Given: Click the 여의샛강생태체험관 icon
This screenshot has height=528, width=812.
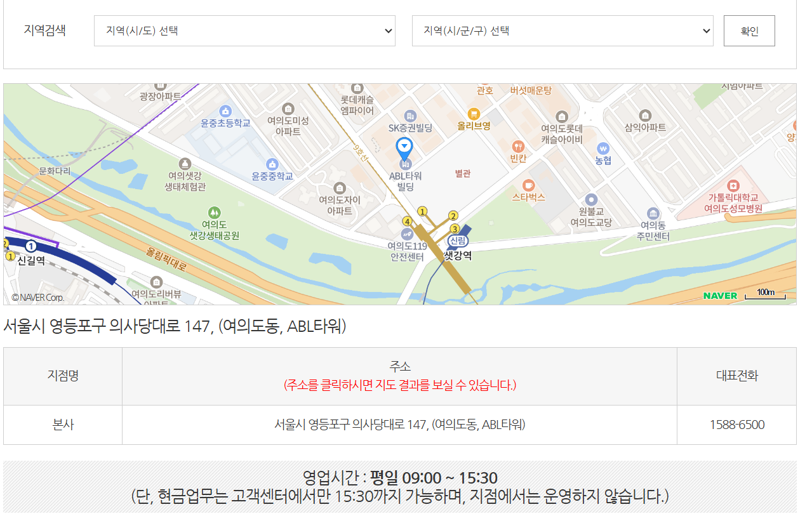Looking at the screenshot, I should click(185, 164).
